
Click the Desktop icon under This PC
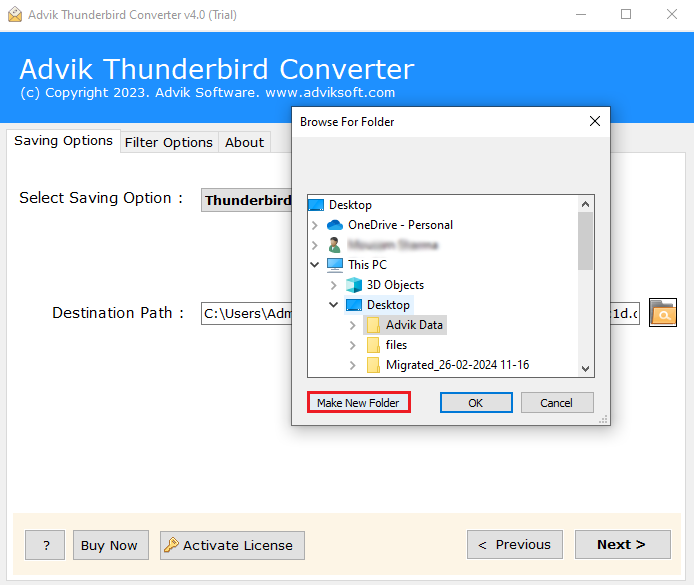354,305
